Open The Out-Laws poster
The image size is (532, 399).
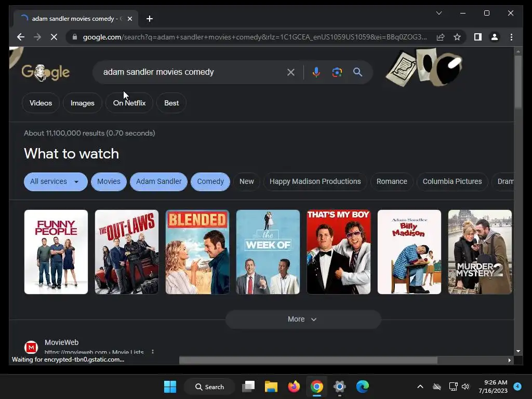(x=127, y=252)
